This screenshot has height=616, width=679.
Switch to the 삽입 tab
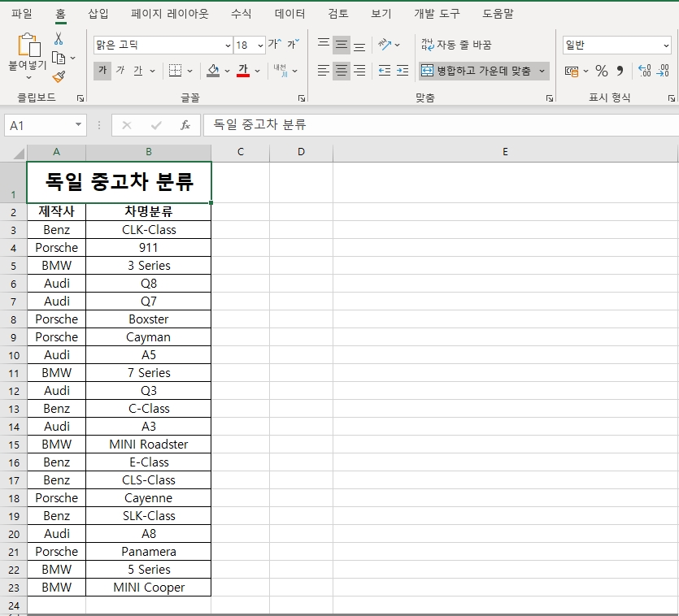(98, 14)
